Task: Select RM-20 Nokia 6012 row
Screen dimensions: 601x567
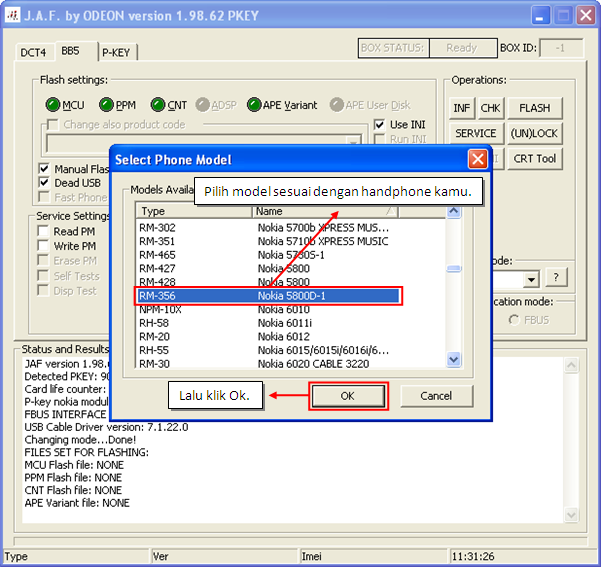Action: (x=268, y=337)
